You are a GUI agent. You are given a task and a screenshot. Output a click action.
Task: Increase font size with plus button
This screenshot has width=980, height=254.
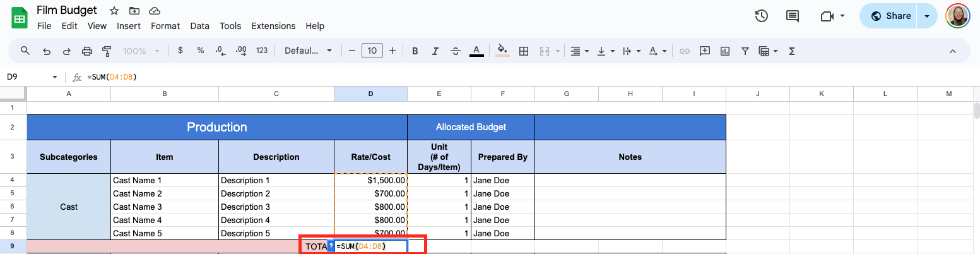click(x=393, y=51)
